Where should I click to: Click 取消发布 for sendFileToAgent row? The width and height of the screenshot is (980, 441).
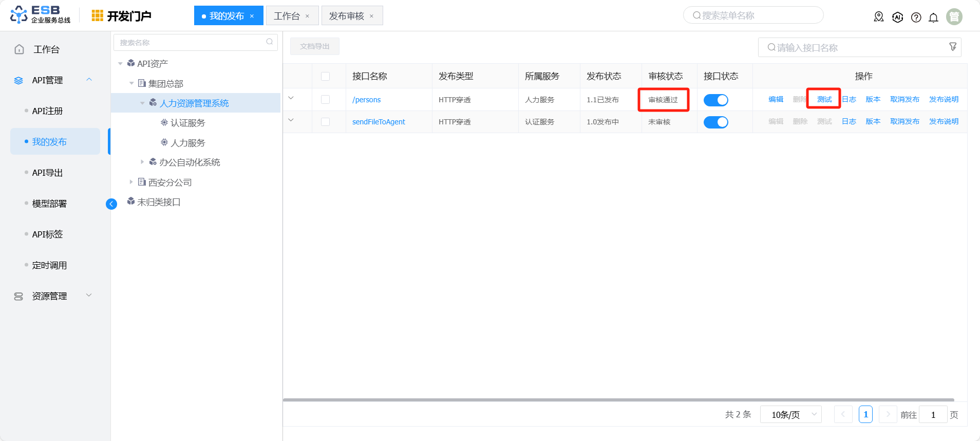904,121
